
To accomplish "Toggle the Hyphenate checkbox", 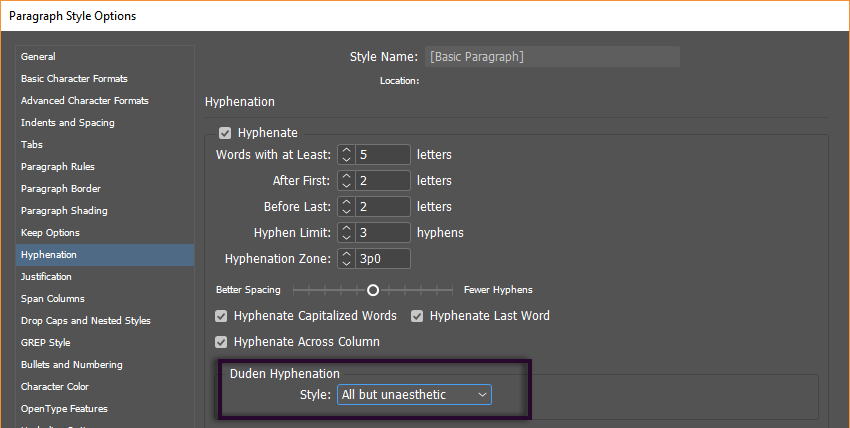I will [x=225, y=133].
